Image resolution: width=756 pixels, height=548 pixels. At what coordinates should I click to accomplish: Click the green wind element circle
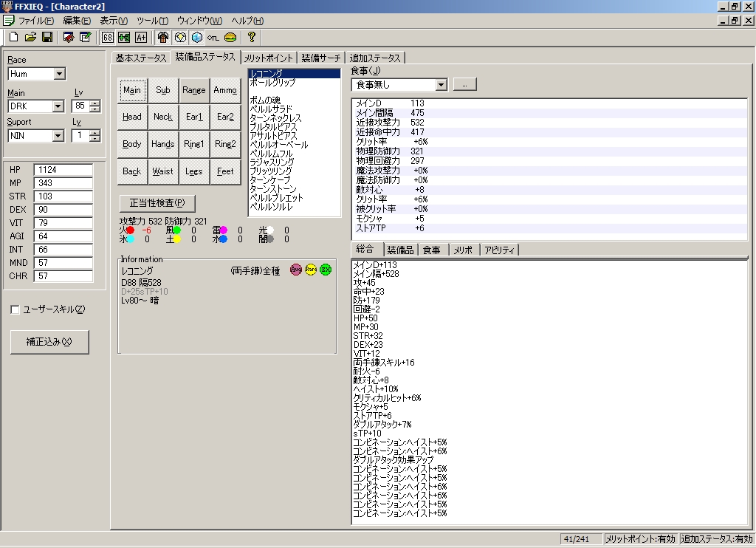(176, 230)
